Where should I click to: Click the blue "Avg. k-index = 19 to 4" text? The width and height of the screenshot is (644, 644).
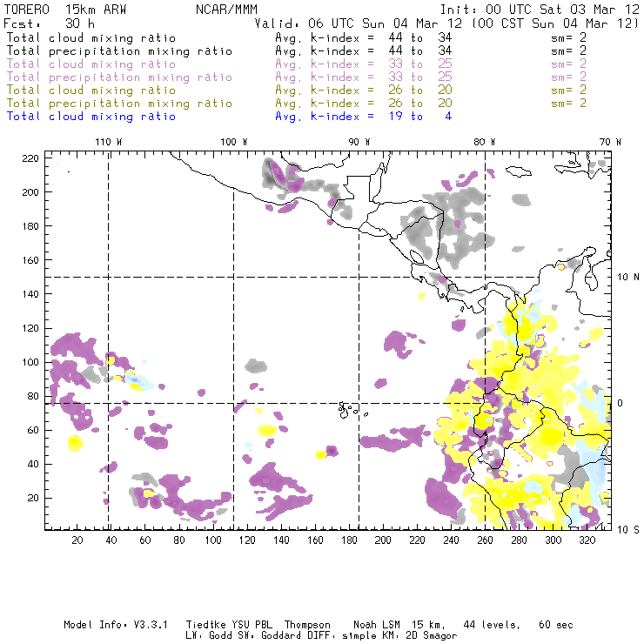364,117
